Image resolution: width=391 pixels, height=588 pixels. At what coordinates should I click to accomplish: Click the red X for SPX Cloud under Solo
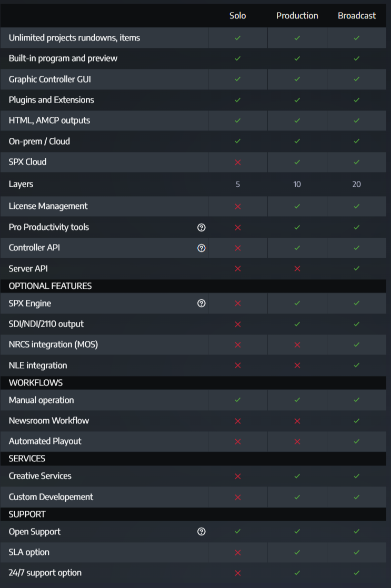[x=238, y=162]
